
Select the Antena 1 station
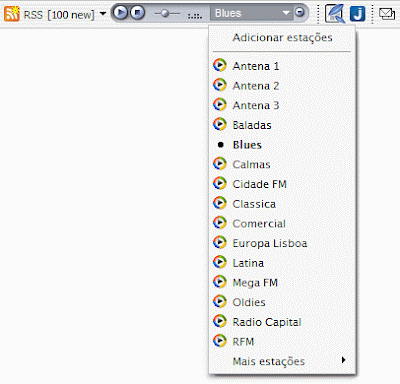tap(282, 66)
